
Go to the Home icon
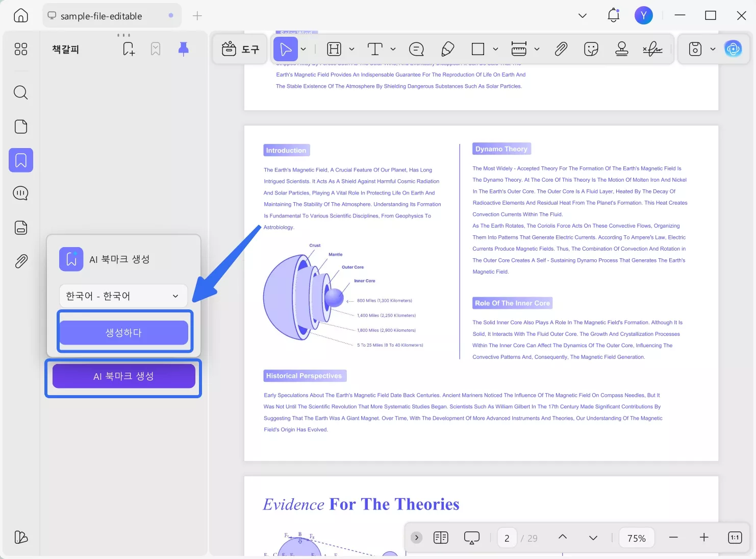(x=21, y=16)
